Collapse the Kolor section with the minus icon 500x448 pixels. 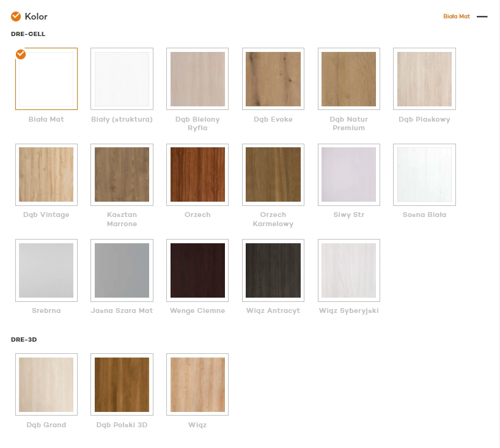pos(482,17)
